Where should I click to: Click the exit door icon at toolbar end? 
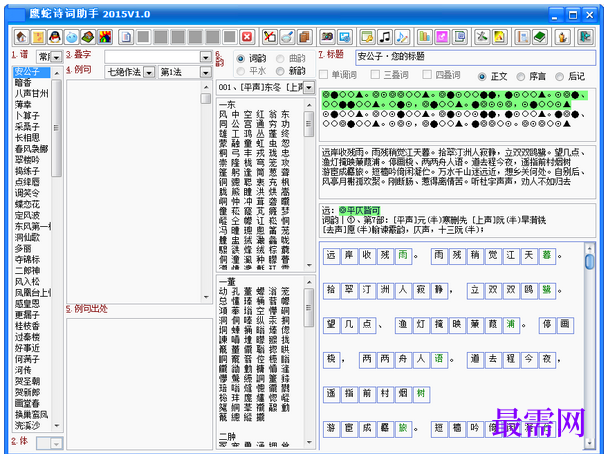point(585,37)
